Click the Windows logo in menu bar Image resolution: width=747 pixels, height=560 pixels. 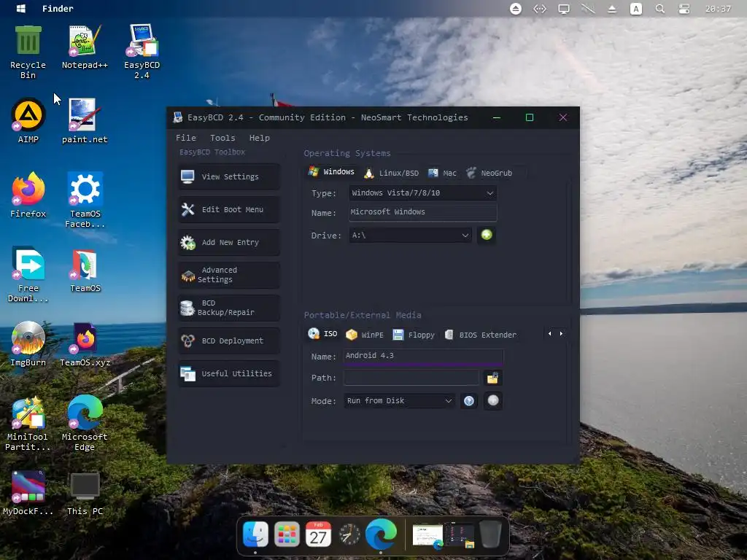(x=21, y=9)
